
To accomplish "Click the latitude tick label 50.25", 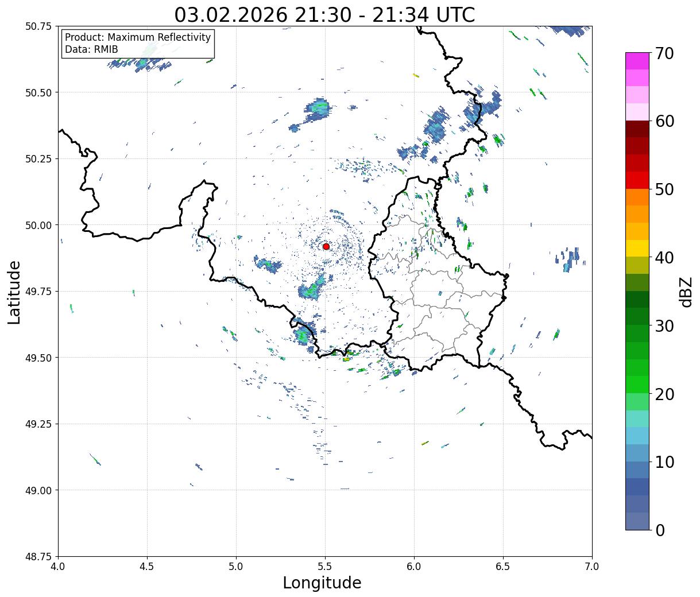I will coord(38,159).
